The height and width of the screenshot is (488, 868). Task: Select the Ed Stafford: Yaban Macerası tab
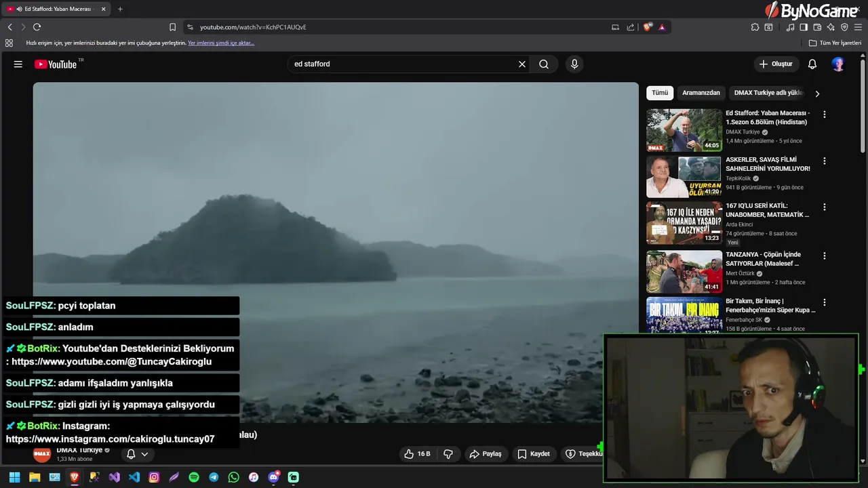click(x=57, y=9)
